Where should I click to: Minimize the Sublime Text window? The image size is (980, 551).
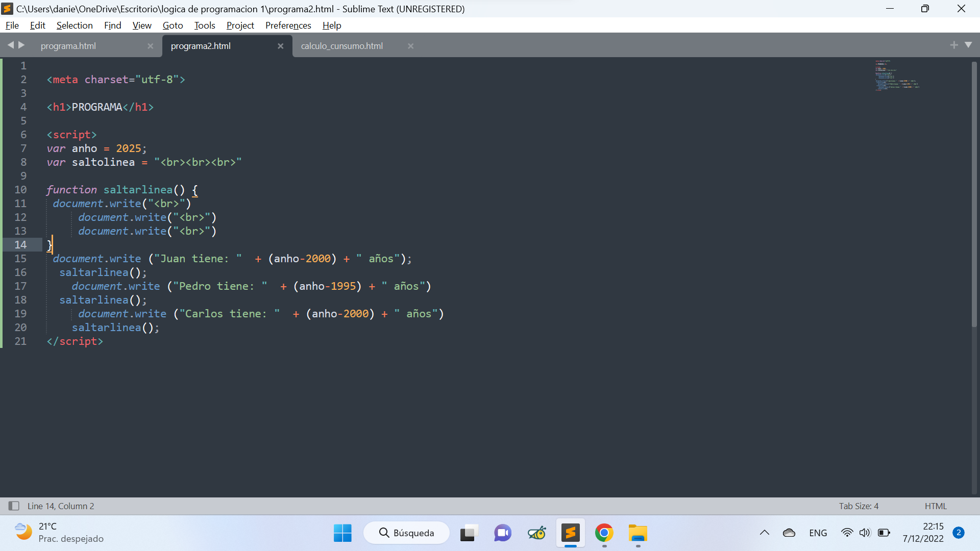pos(890,9)
